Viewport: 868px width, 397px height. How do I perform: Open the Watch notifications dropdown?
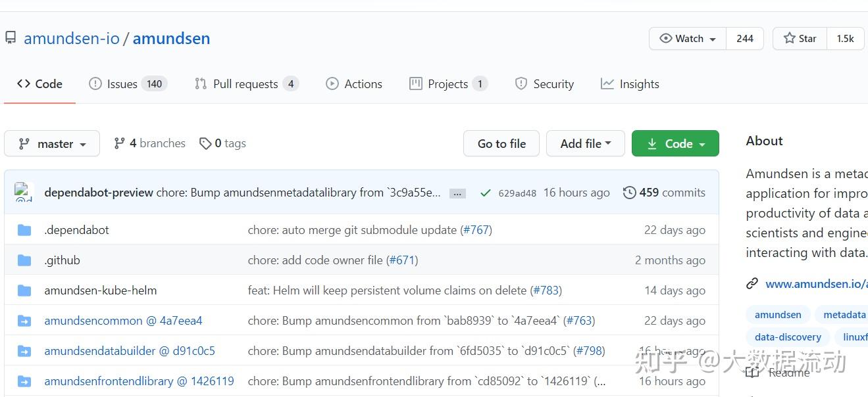pos(688,39)
